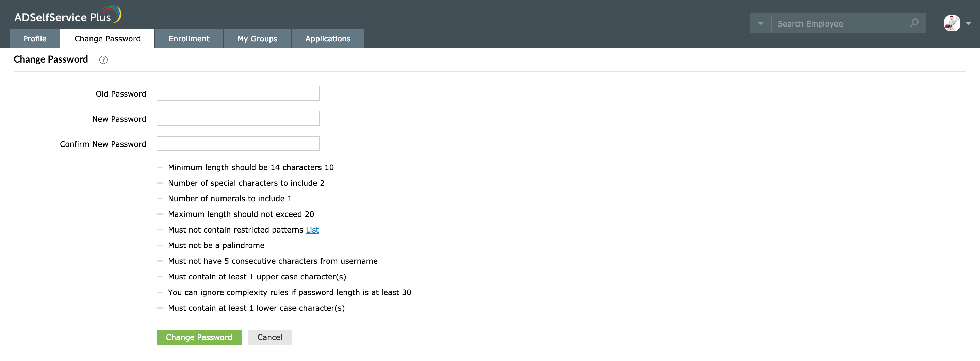This screenshot has width=980, height=361.
Task: Open the Enrollment tab
Action: pos(189,39)
